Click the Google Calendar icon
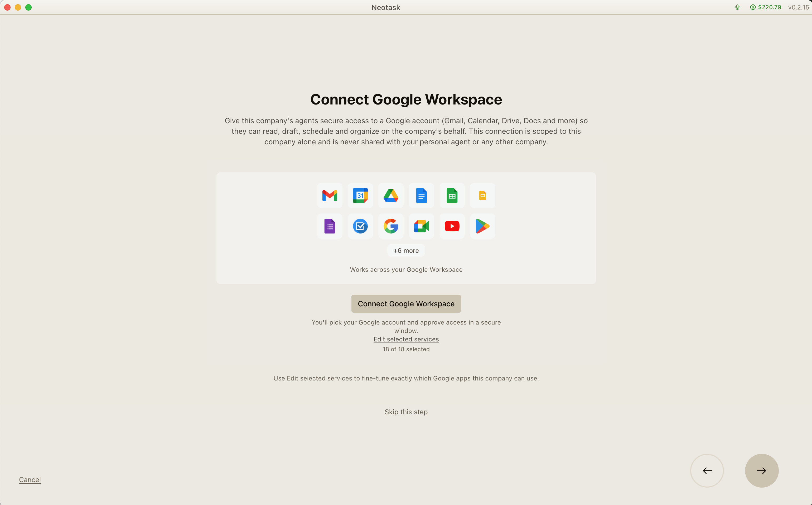This screenshot has width=812, height=505. 360,196
